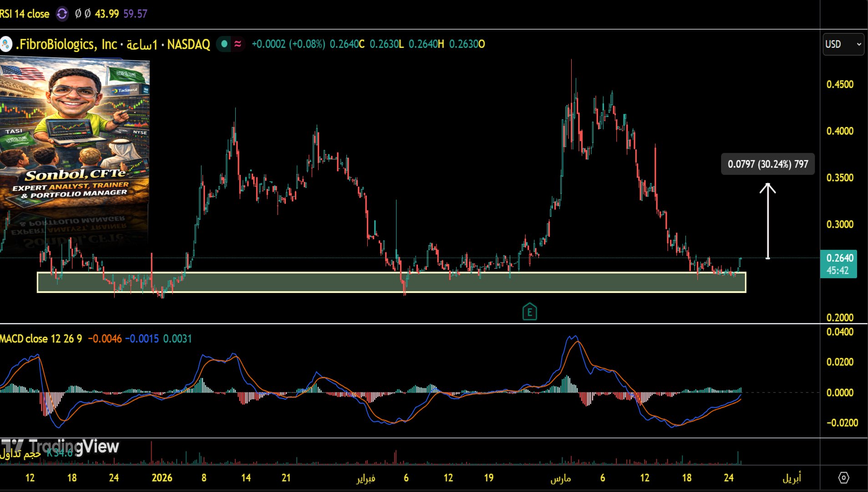Click the 30.24% measurement tooltip
The height and width of the screenshot is (492, 868).
[768, 164]
